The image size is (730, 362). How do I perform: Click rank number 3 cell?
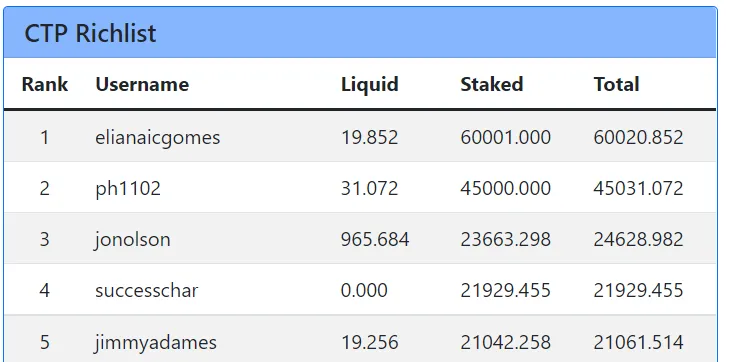[45, 240]
